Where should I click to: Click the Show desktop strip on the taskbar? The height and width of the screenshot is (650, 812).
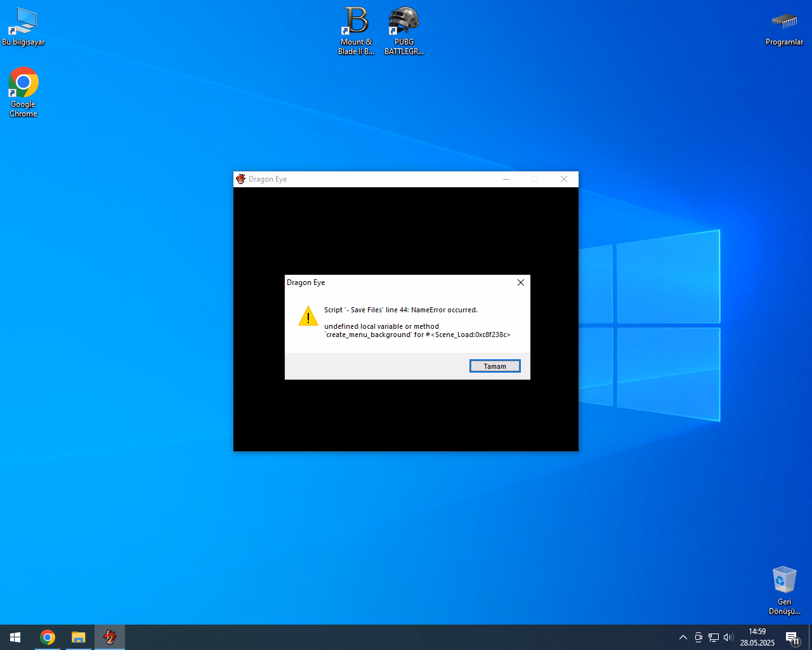(x=810, y=637)
